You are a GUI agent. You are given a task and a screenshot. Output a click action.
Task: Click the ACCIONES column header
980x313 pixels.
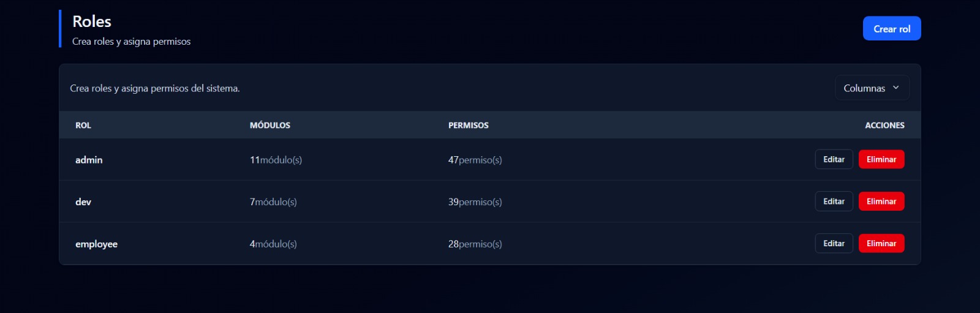click(884, 125)
